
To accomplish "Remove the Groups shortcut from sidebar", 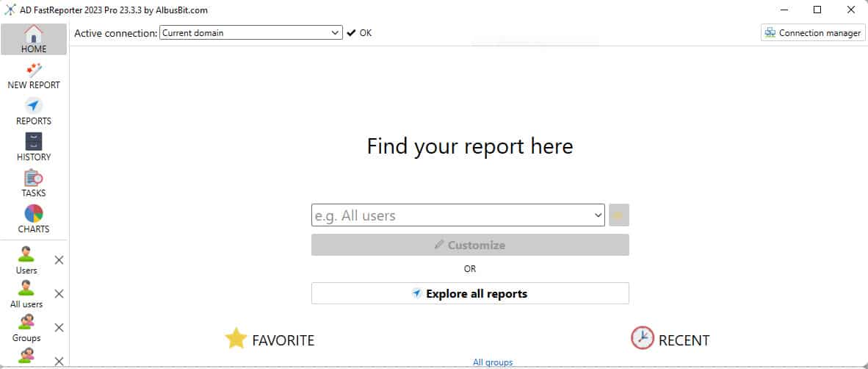I will (59, 327).
